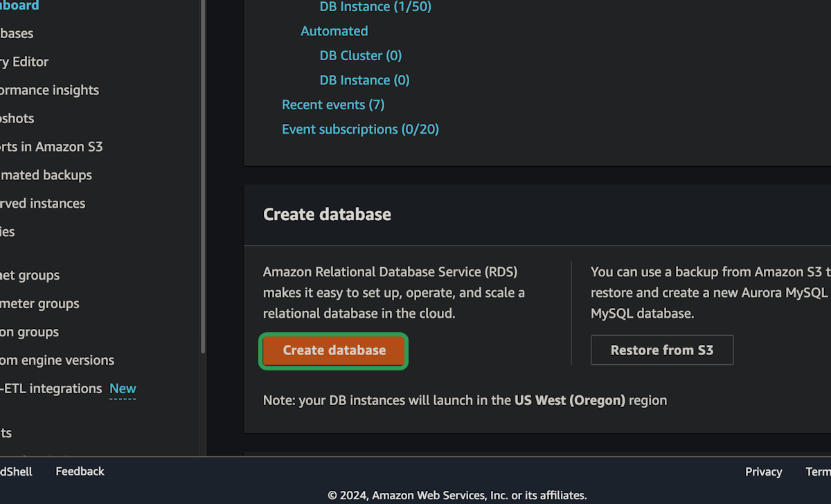
Task: Click the US West (Oregon) region text
Action: point(570,400)
